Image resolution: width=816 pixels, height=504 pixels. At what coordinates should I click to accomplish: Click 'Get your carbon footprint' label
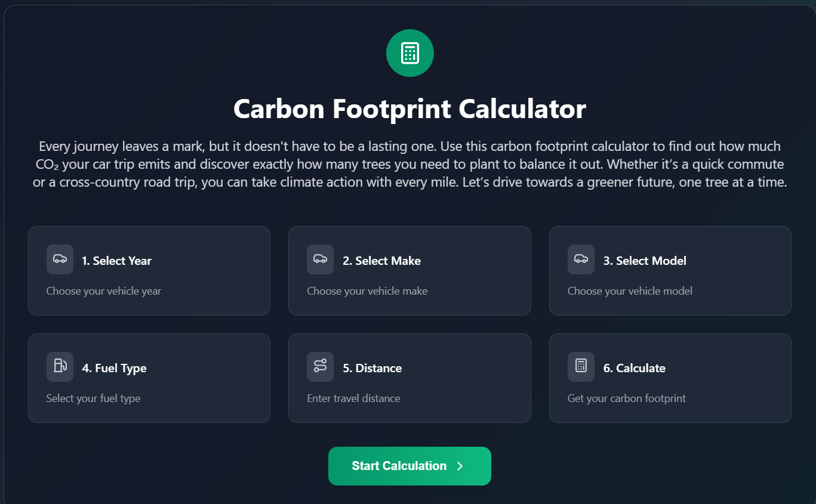click(626, 398)
